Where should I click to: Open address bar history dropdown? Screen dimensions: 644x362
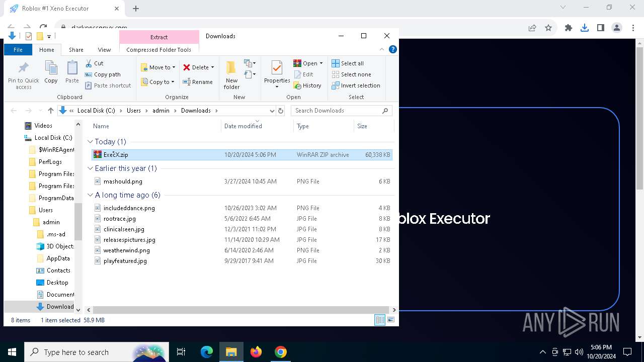[272, 111]
